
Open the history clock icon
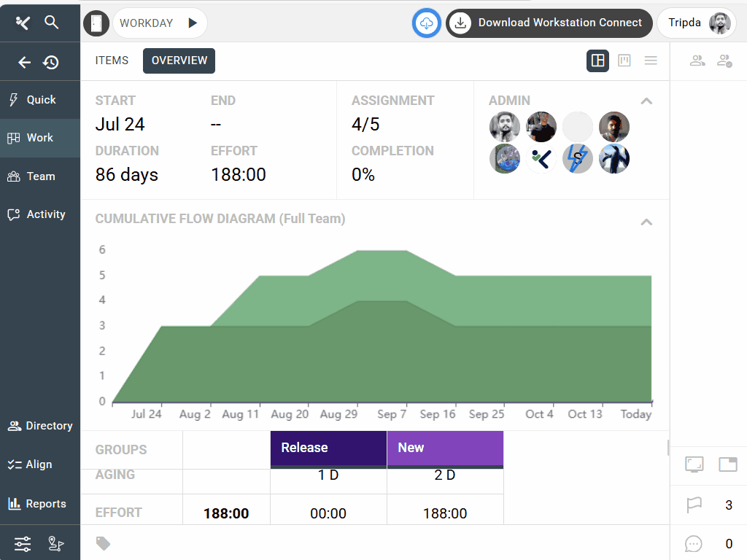click(51, 63)
